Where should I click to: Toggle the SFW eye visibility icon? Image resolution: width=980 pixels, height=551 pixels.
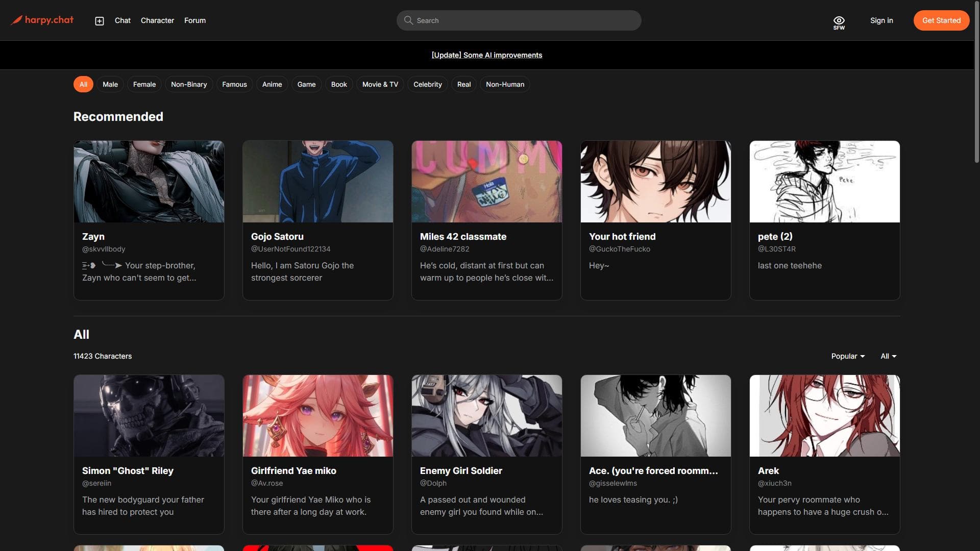(x=839, y=22)
